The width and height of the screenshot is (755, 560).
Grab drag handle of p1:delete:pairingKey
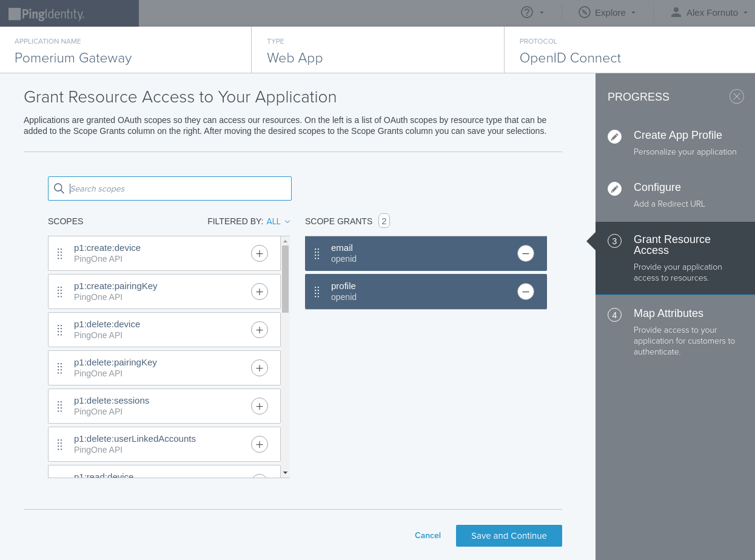[59, 368]
